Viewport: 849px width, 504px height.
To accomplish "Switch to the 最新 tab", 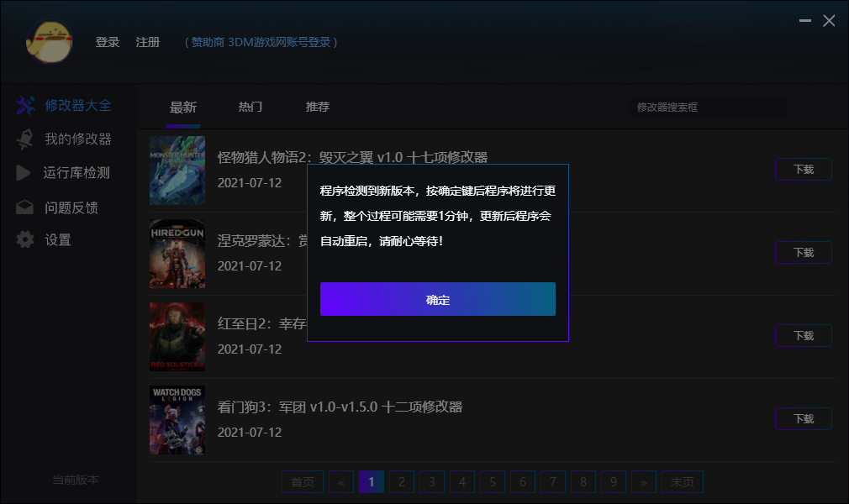I will [x=183, y=108].
